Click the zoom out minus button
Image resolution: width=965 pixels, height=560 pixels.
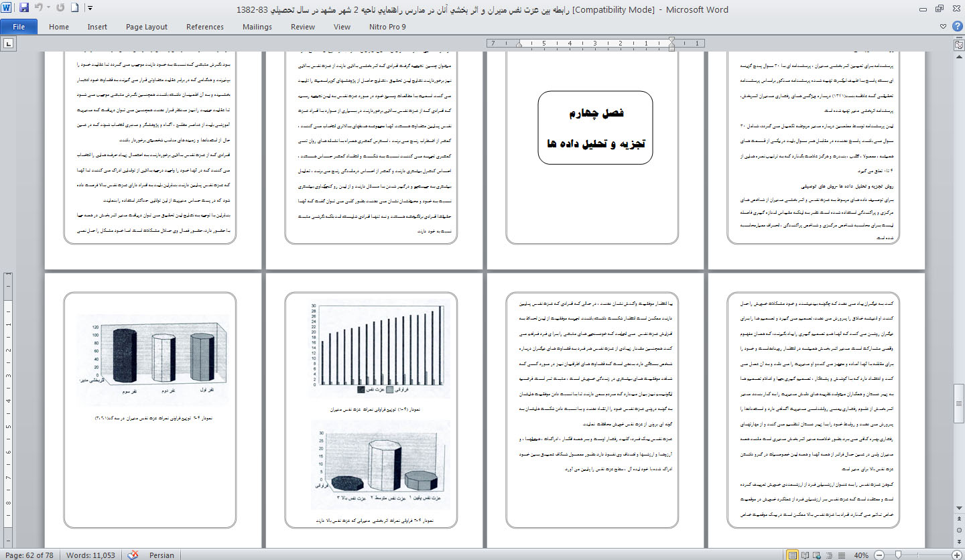coord(878,555)
